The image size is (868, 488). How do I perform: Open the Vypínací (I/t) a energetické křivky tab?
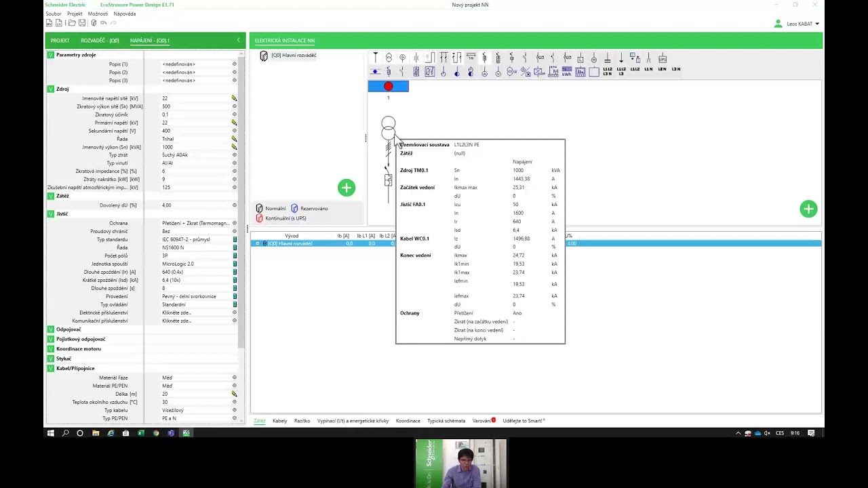coord(353,421)
